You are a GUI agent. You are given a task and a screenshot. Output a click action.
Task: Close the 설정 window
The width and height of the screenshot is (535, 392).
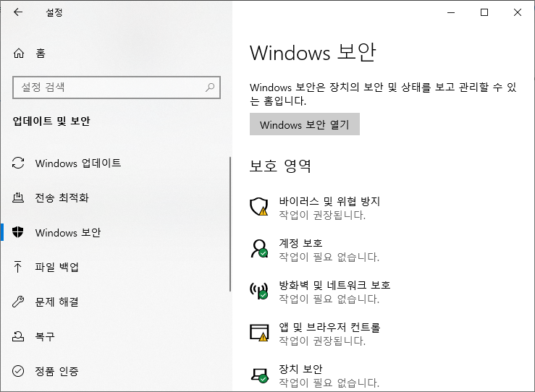[517, 12]
